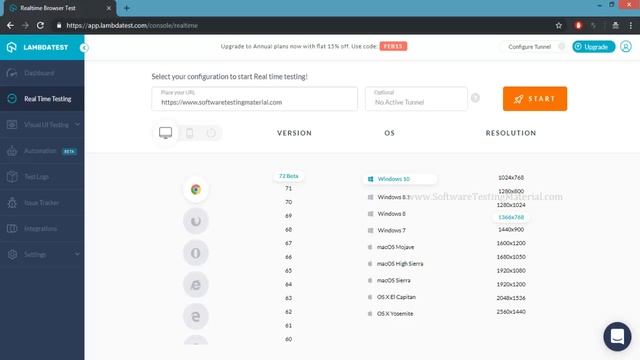640x360 pixels.
Task: Open Integrations in the sidebar
Action: pyautogui.click(x=42, y=229)
